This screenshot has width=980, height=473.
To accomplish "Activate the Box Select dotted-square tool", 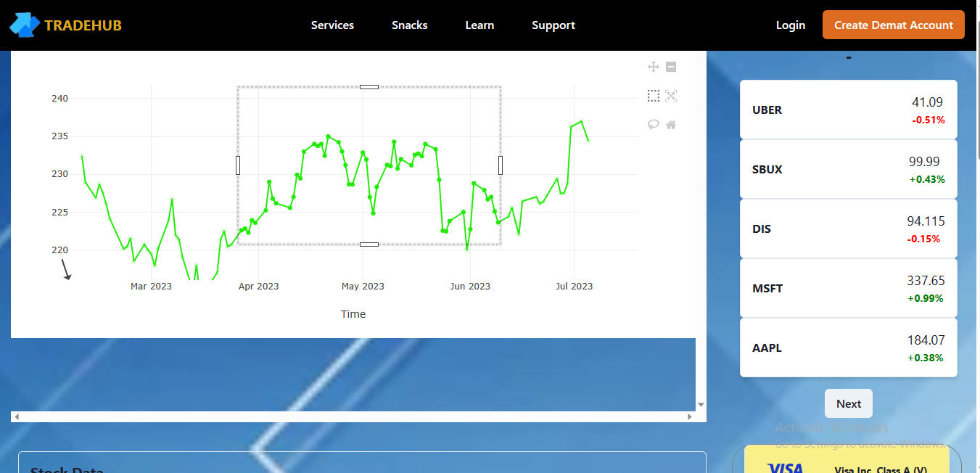I will tap(653, 96).
